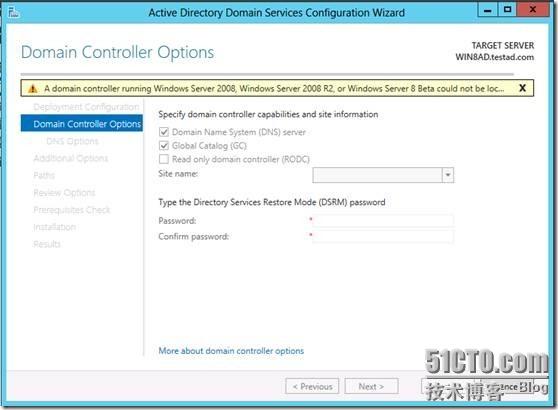The height and width of the screenshot is (410, 558).
Task: Toggle Global Catalog (GC) checkbox
Action: pyautogui.click(x=164, y=146)
